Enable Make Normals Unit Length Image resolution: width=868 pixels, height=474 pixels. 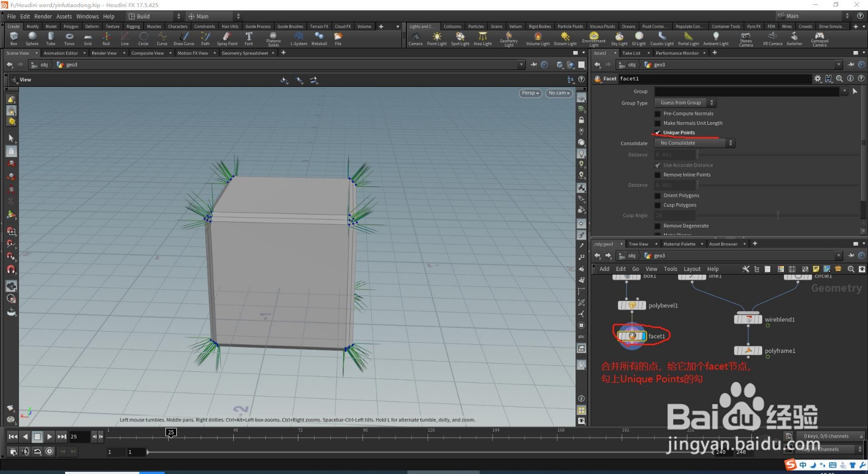[658, 123]
